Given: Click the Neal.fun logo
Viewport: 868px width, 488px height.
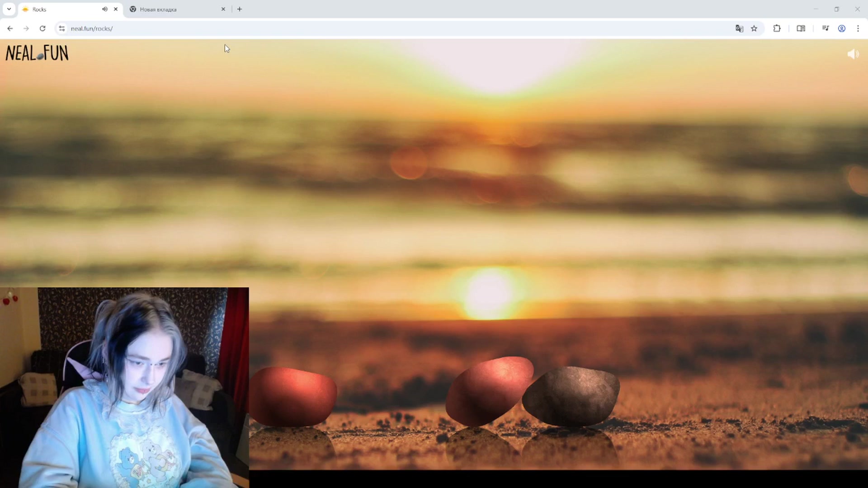Looking at the screenshot, I should [x=37, y=53].
